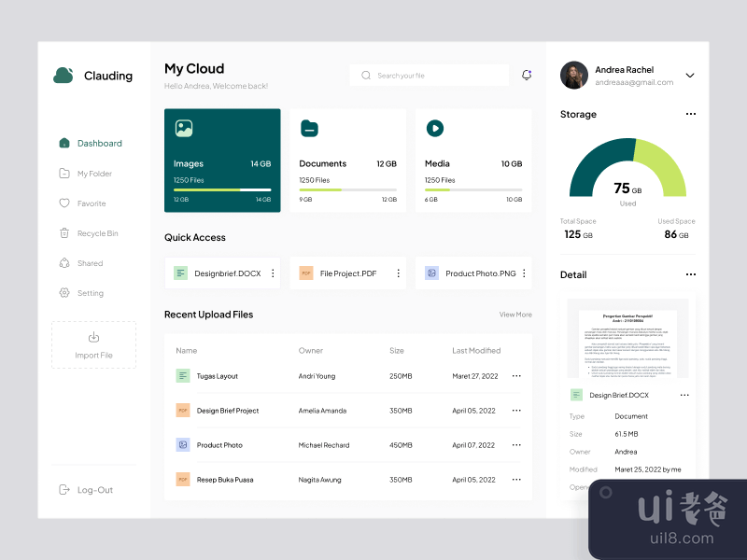Click the Documents card folder icon

tap(309, 129)
